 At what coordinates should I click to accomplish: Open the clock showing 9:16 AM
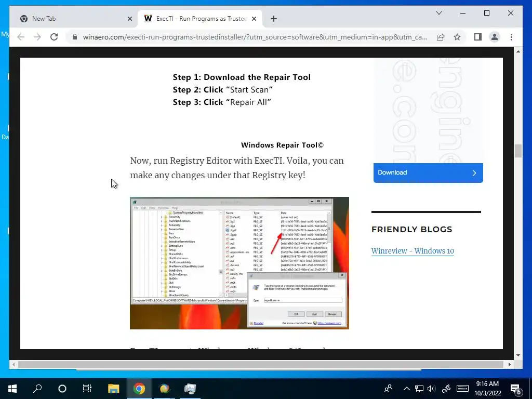pos(487,389)
